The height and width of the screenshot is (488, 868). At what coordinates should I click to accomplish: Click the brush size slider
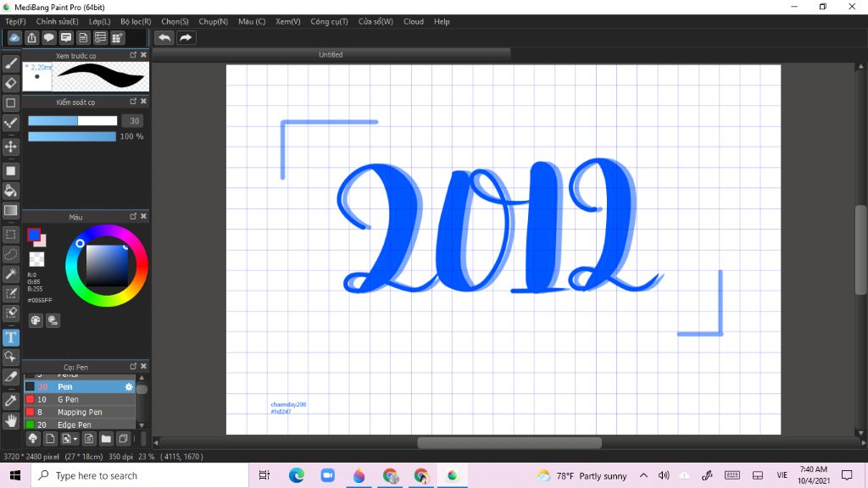click(73, 120)
